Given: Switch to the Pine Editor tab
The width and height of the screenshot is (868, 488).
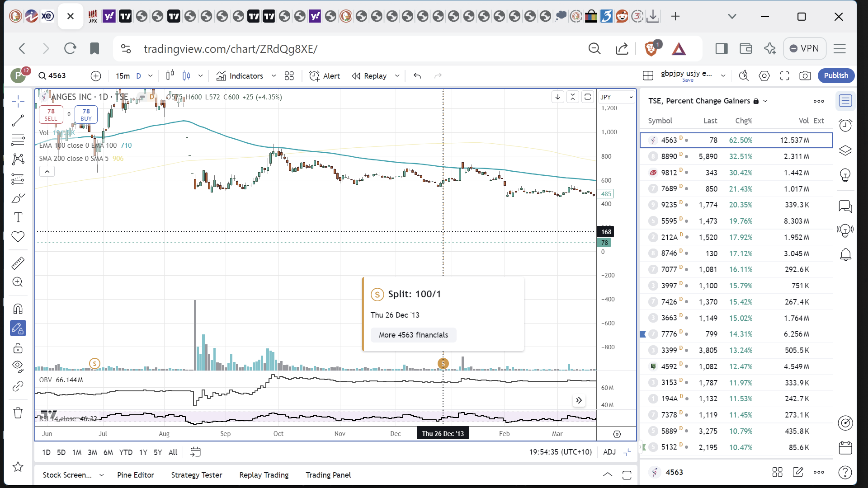Looking at the screenshot, I should (x=136, y=475).
